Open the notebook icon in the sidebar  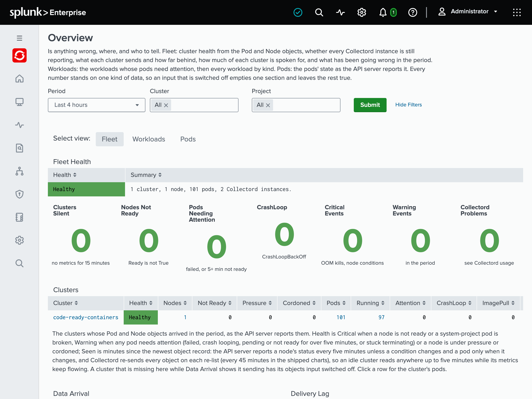[x=20, y=217]
